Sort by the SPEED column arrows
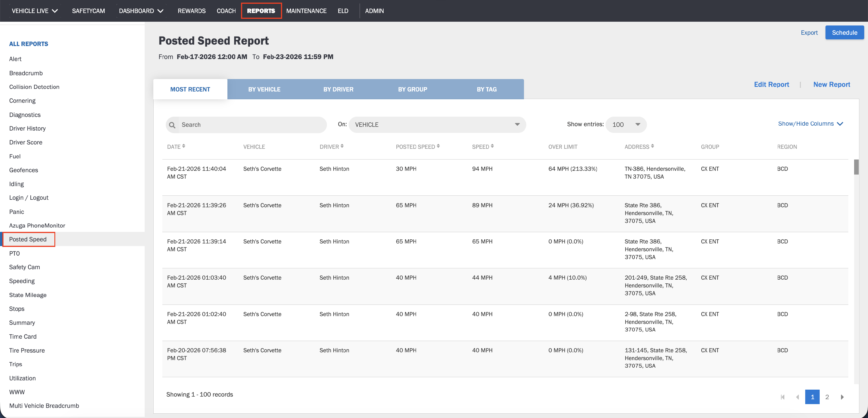 (492, 146)
